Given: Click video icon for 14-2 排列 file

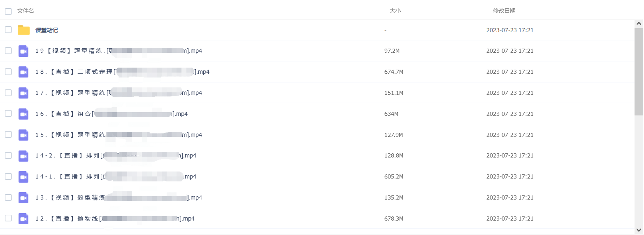Looking at the screenshot, I should [23, 156].
